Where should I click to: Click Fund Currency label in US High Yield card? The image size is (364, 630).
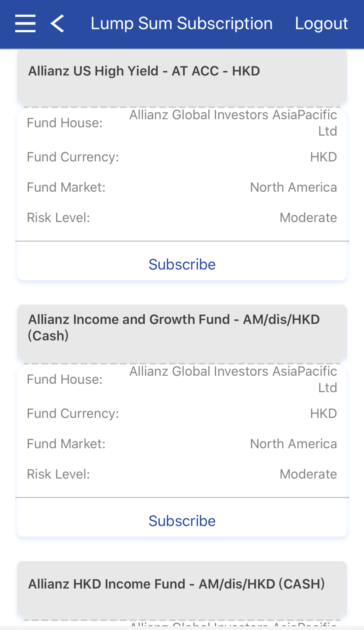(x=73, y=157)
